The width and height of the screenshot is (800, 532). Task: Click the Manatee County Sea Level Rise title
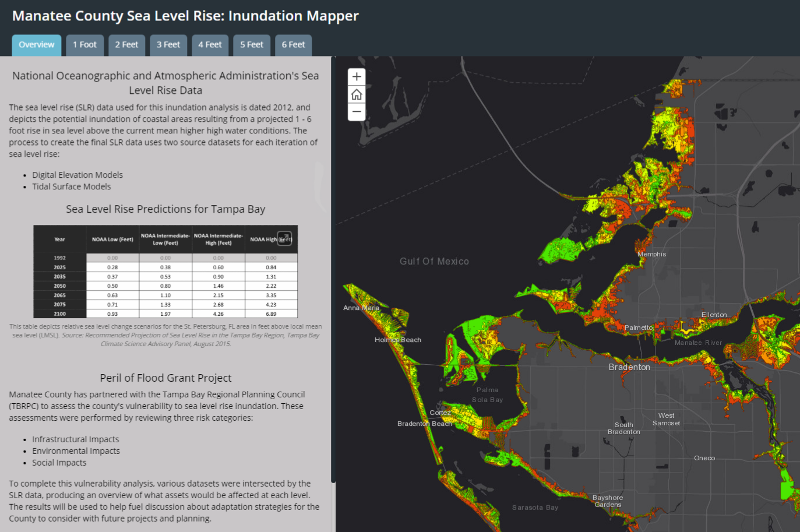tap(185, 16)
